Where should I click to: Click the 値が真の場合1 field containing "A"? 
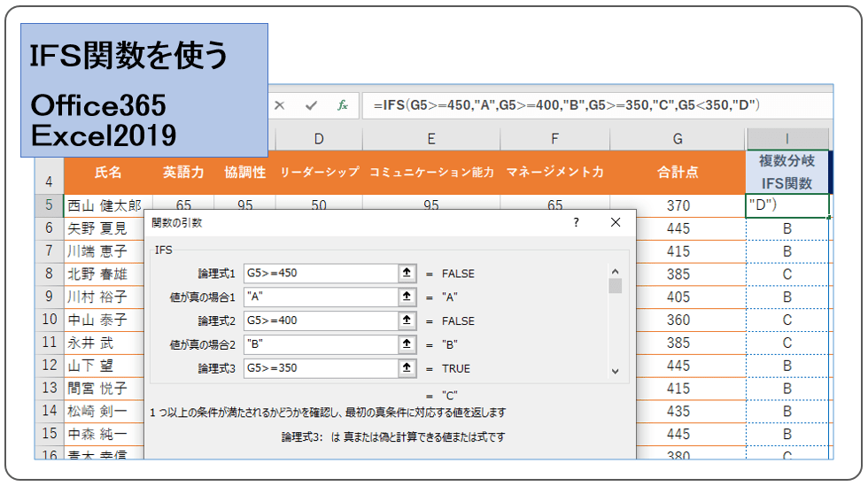click(321, 297)
